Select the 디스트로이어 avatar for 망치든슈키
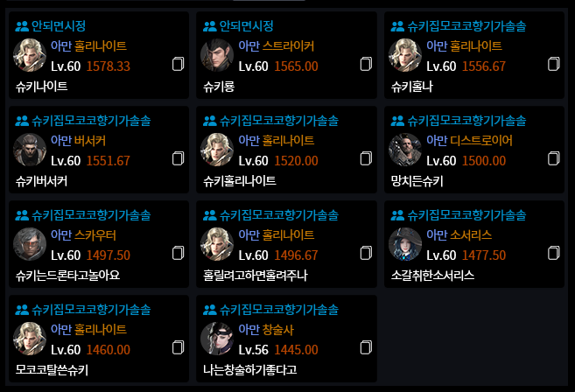Viewport: 575px width, 392px height. coord(403,150)
